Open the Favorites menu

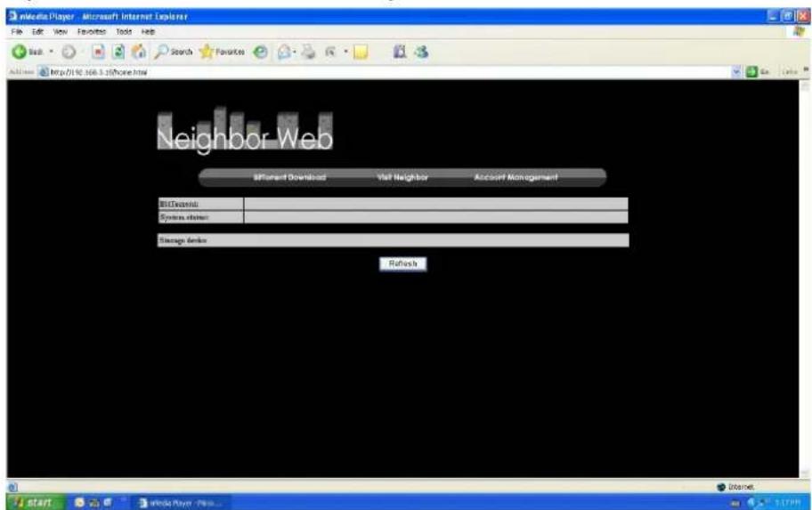pyautogui.click(x=91, y=31)
